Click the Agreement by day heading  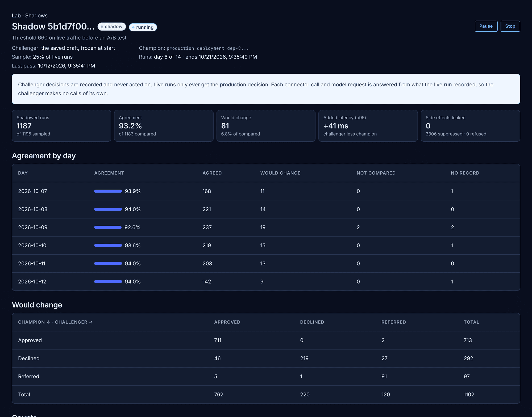(x=44, y=156)
